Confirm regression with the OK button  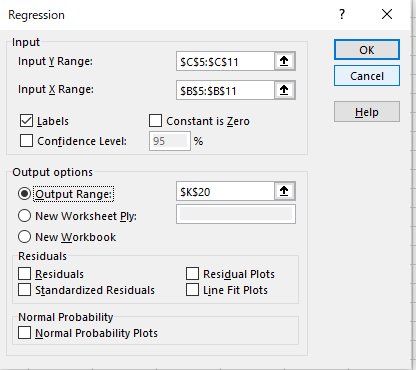point(367,50)
